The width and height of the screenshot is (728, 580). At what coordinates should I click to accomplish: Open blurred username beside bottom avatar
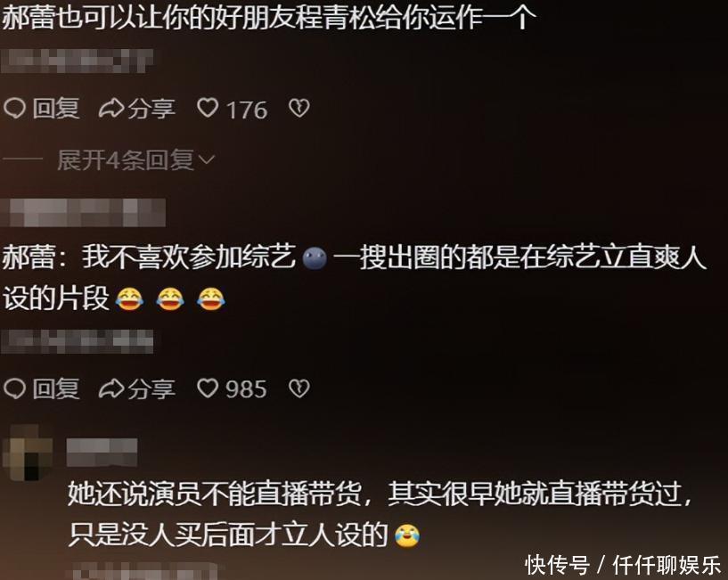[x=102, y=452]
